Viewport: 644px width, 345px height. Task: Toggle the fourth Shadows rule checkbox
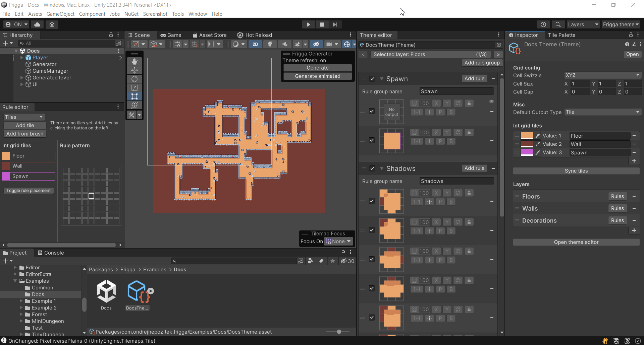(372, 288)
